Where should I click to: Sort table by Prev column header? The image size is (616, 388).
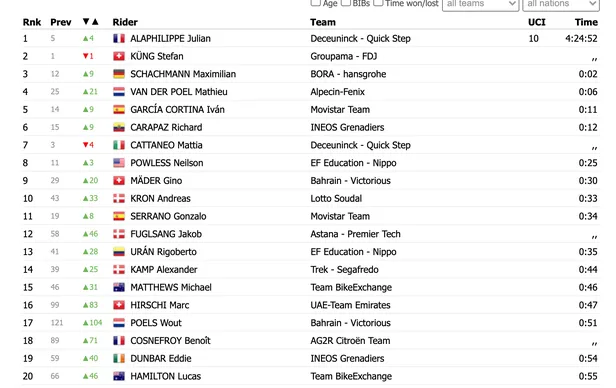pyautogui.click(x=61, y=22)
